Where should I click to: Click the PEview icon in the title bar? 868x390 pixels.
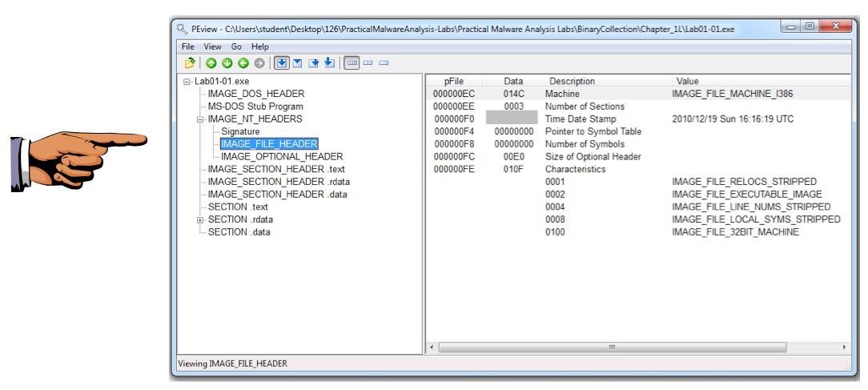tap(182, 29)
